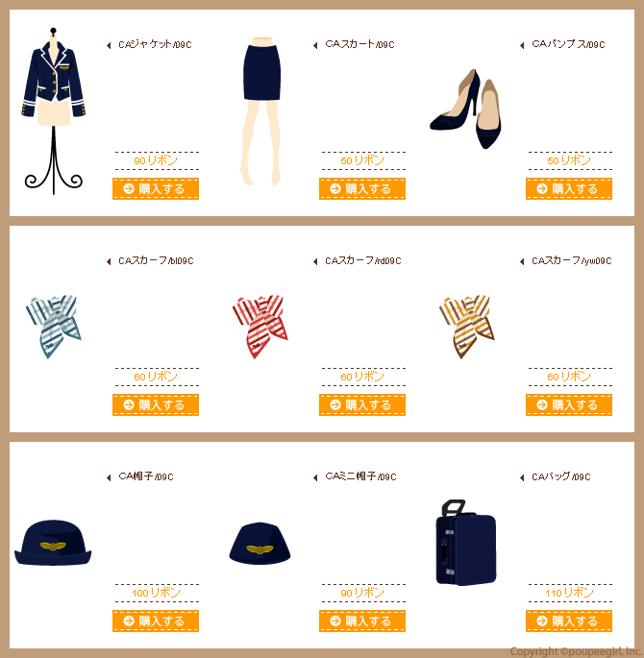Purchase the red scarf CAスカーフ/rd09C

click(361, 405)
